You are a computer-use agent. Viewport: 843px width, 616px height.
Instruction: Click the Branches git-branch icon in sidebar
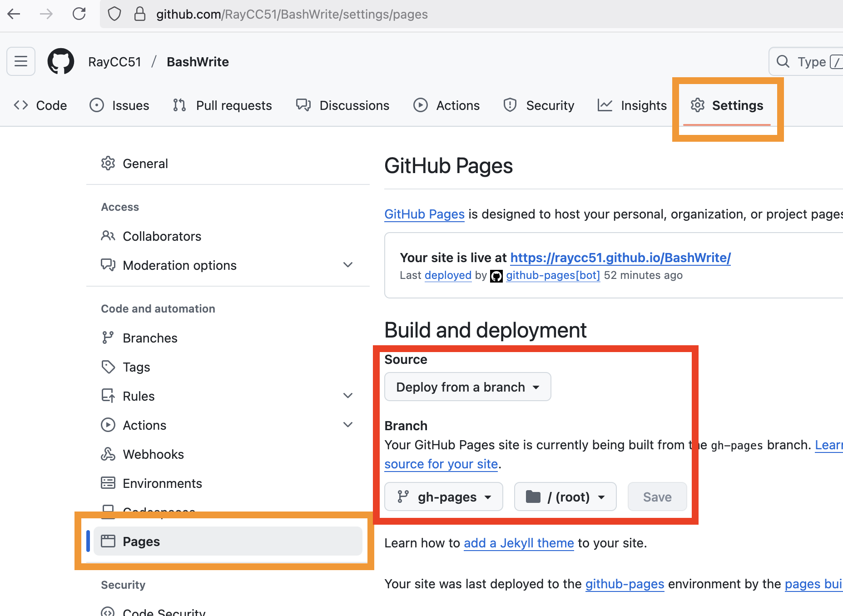(x=108, y=338)
